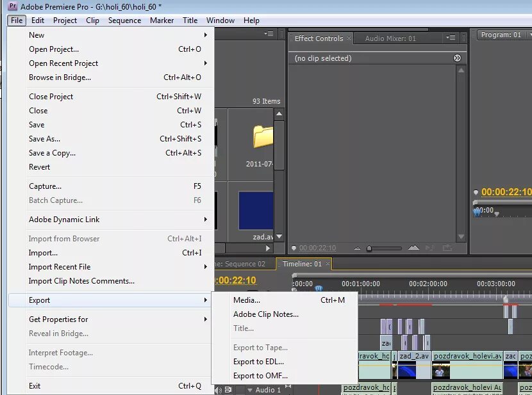The width and height of the screenshot is (532, 395).
Task: Select Adobe Clip Notes... in Export submenu
Action: click(x=285, y=314)
